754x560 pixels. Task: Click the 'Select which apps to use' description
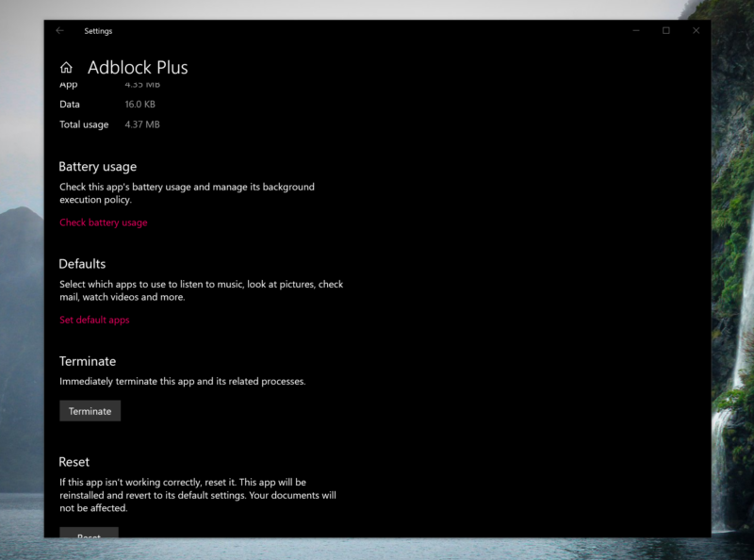click(x=202, y=290)
